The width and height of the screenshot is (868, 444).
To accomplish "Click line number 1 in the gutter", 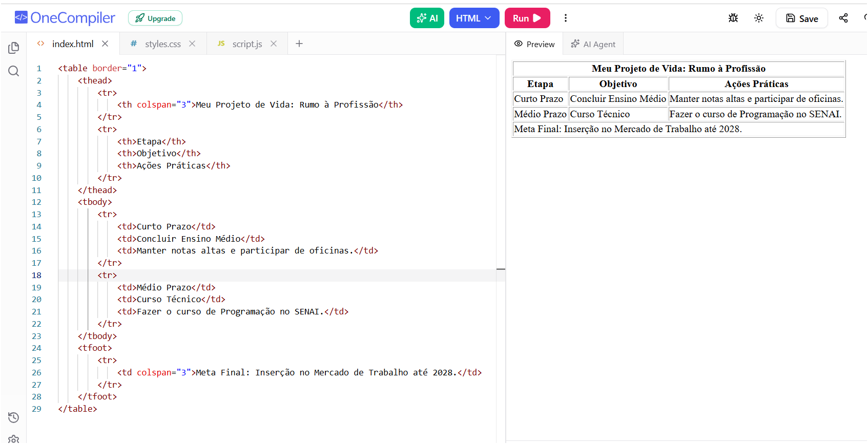I will click(x=38, y=68).
